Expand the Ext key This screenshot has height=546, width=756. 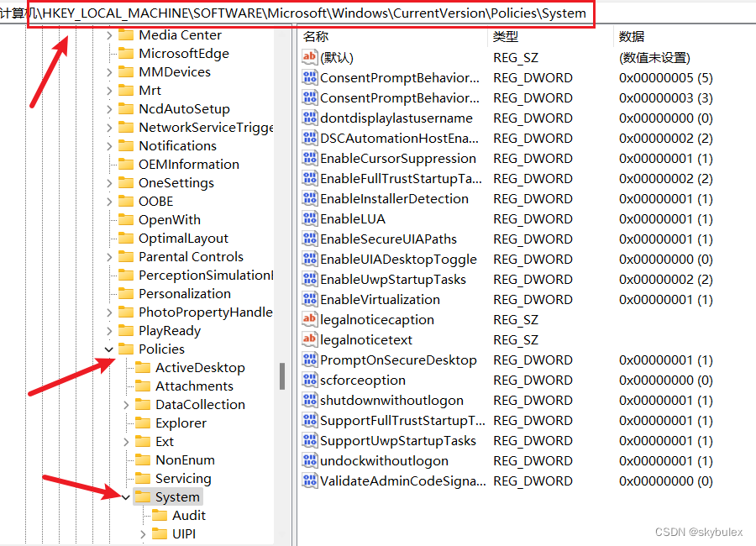[126, 442]
